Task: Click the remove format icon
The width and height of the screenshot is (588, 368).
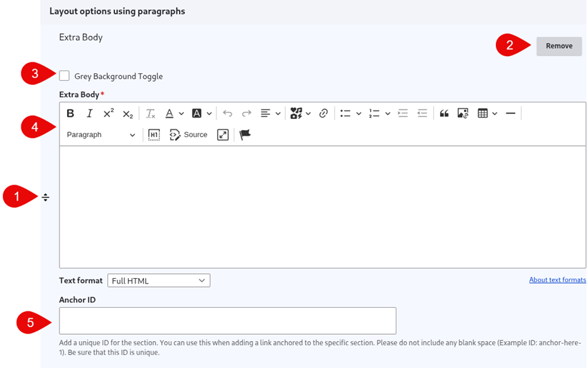Action: click(150, 113)
